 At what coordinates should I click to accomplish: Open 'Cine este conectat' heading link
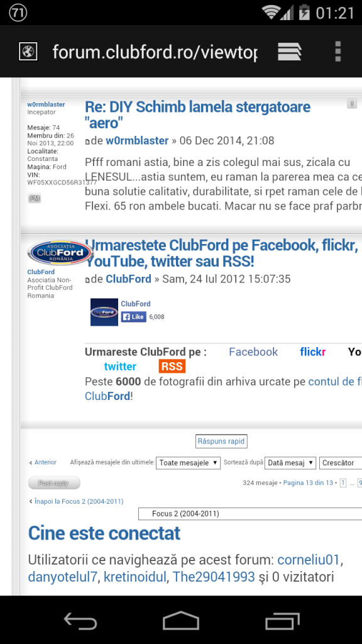tap(104, 533)
